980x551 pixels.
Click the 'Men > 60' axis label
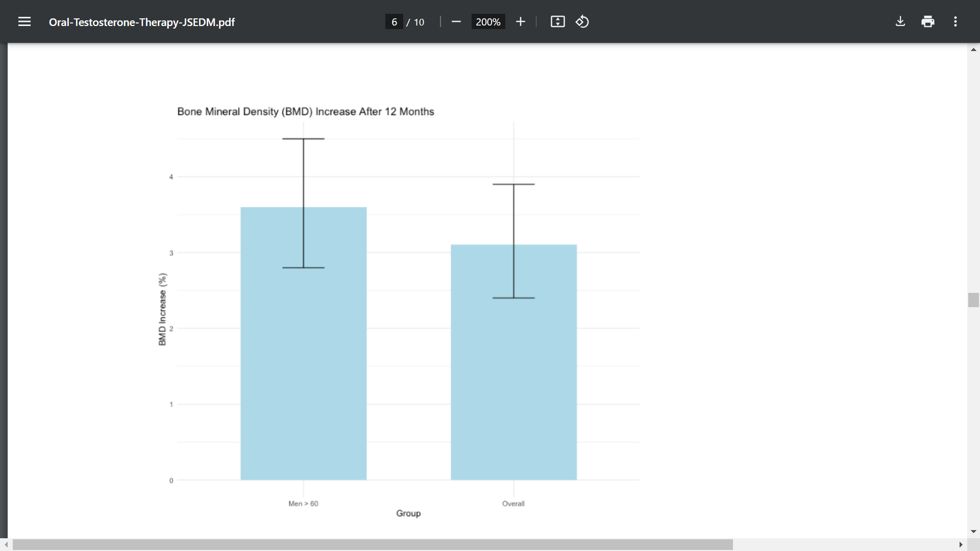(303, 504)
